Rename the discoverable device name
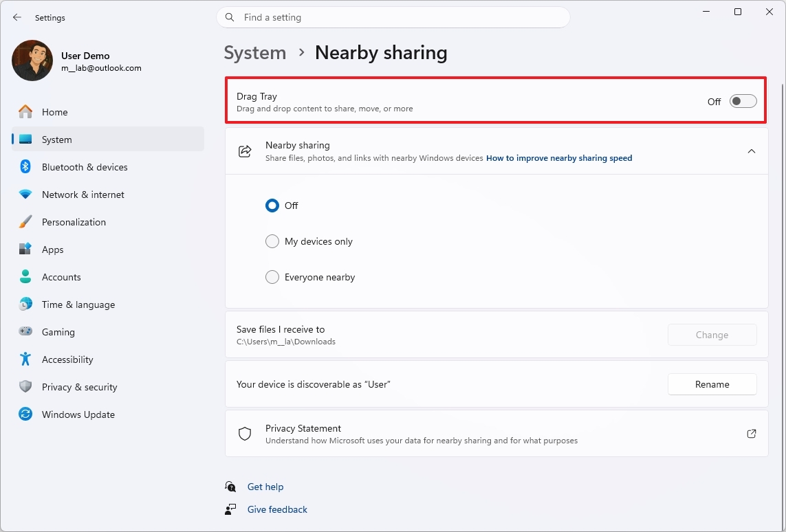Screen dimensions: 786x532 tap(712, 384)
